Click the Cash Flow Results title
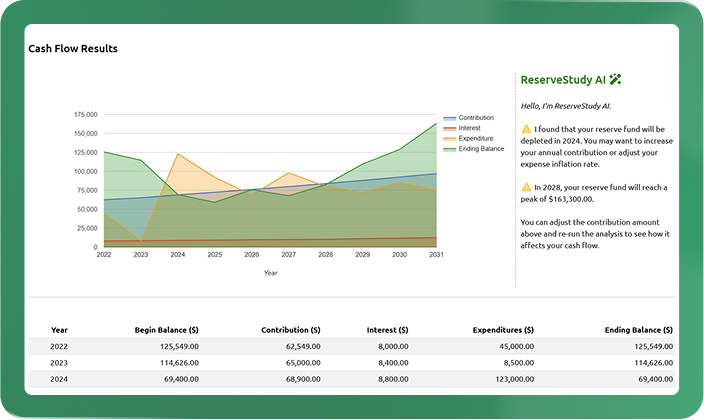Screen dimensions: 704x420 (x=73, y=48)
